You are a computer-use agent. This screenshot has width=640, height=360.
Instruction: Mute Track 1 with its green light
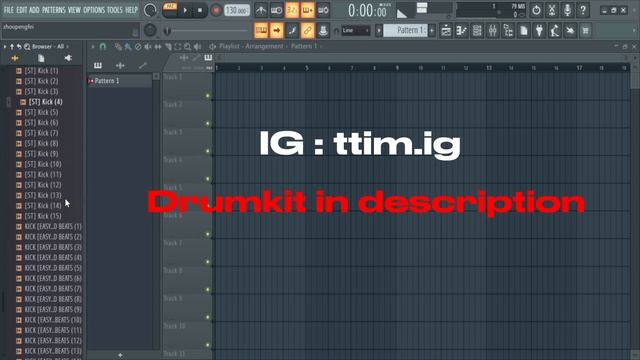point(208,96)
